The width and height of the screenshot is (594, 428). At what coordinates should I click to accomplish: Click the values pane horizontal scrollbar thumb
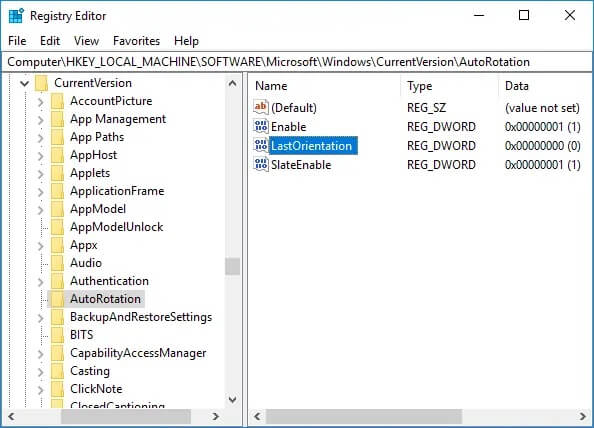point(364,417)
